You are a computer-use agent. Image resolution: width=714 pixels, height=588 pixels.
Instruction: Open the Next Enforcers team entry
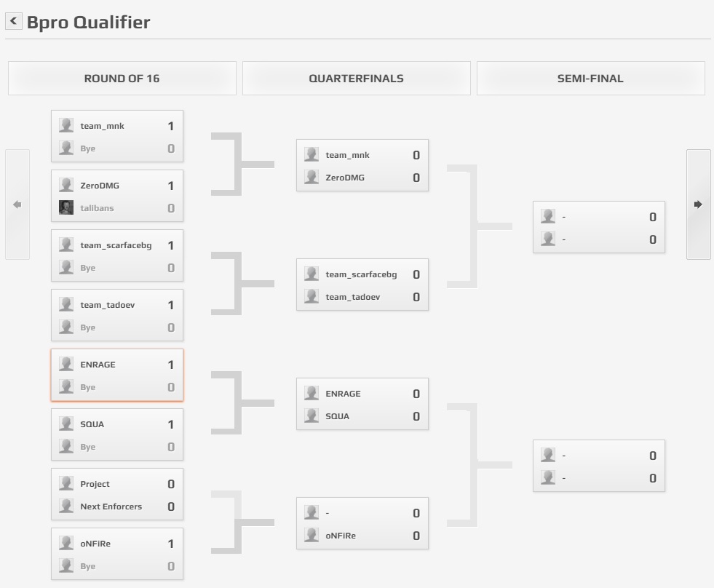[111, 506]
